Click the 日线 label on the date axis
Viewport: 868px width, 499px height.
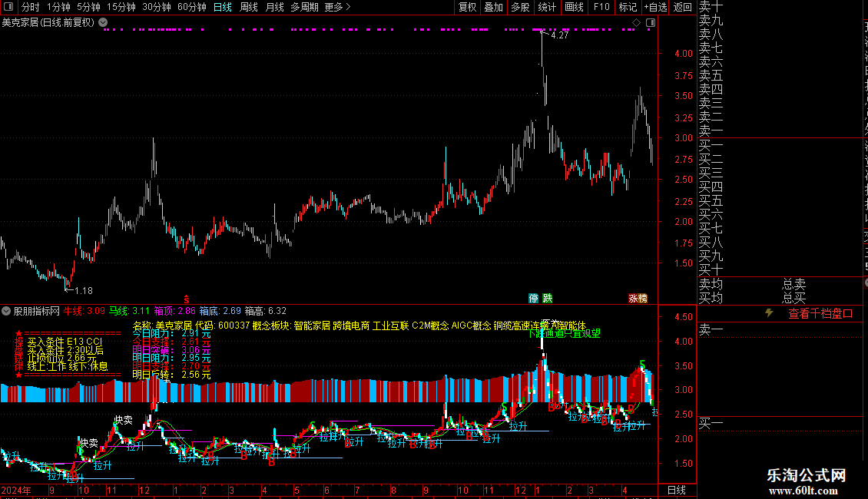(677, 490)
